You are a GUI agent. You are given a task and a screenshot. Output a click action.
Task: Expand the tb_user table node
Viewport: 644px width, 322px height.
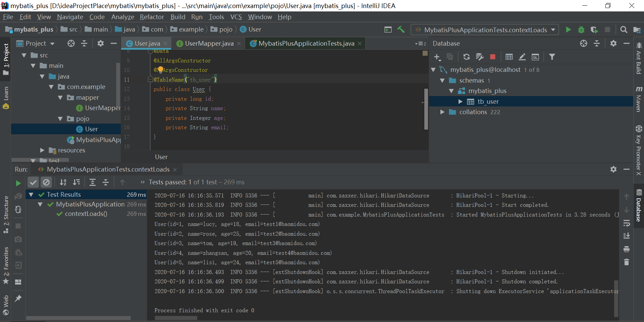pyautogui.click(x=460, y=101)
